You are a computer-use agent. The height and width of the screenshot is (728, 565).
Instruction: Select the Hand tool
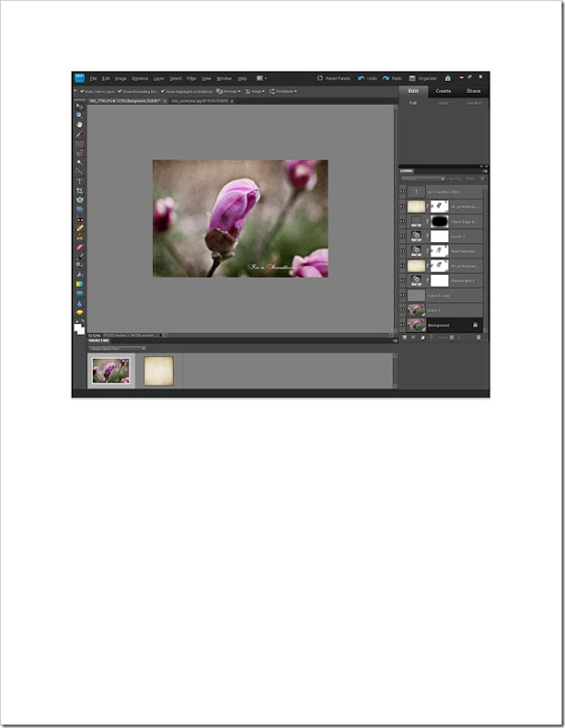tap(79, 125)
